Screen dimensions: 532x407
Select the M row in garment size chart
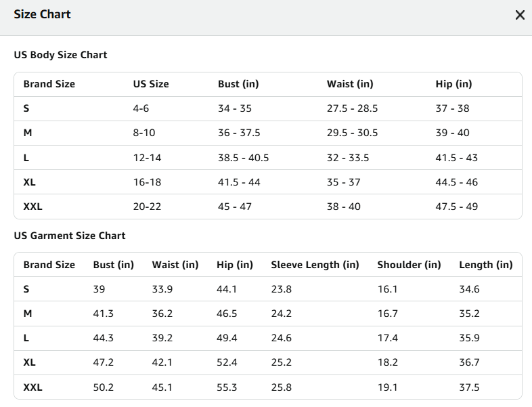click(268, 314)
